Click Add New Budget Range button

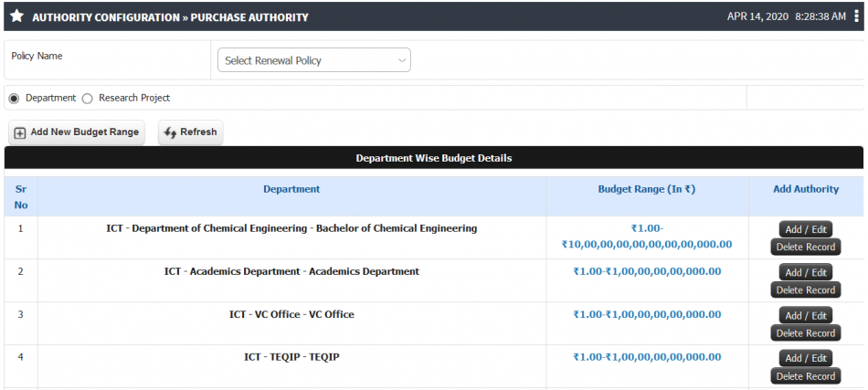77,132
